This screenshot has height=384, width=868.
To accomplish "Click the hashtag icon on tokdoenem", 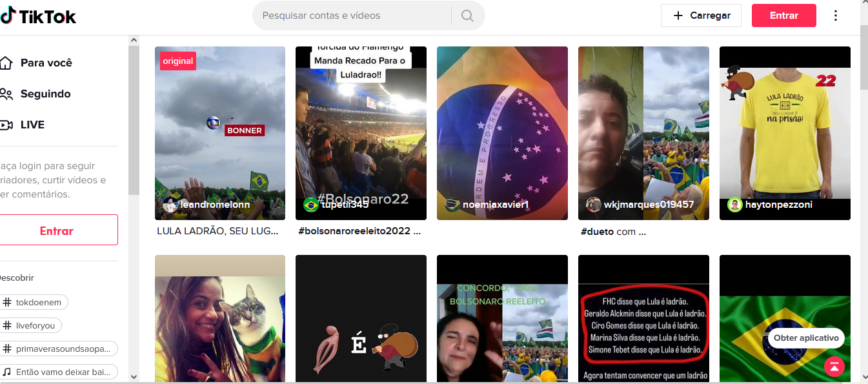I will (x=7, y=302).
